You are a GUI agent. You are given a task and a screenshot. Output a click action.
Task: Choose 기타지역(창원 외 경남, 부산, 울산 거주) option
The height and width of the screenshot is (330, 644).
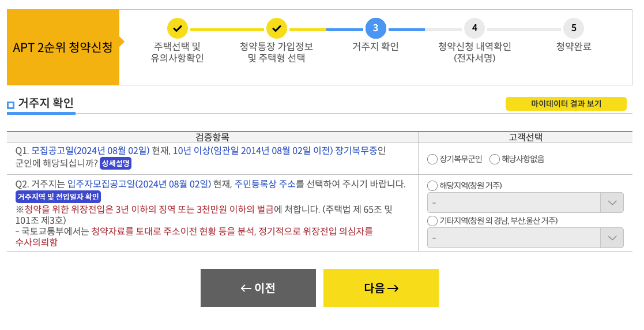click(x=432, y=221)
